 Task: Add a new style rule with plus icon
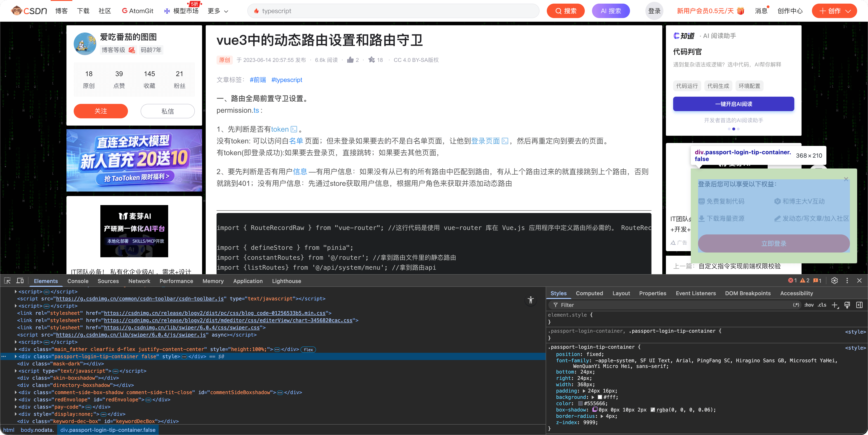[835, 305]
